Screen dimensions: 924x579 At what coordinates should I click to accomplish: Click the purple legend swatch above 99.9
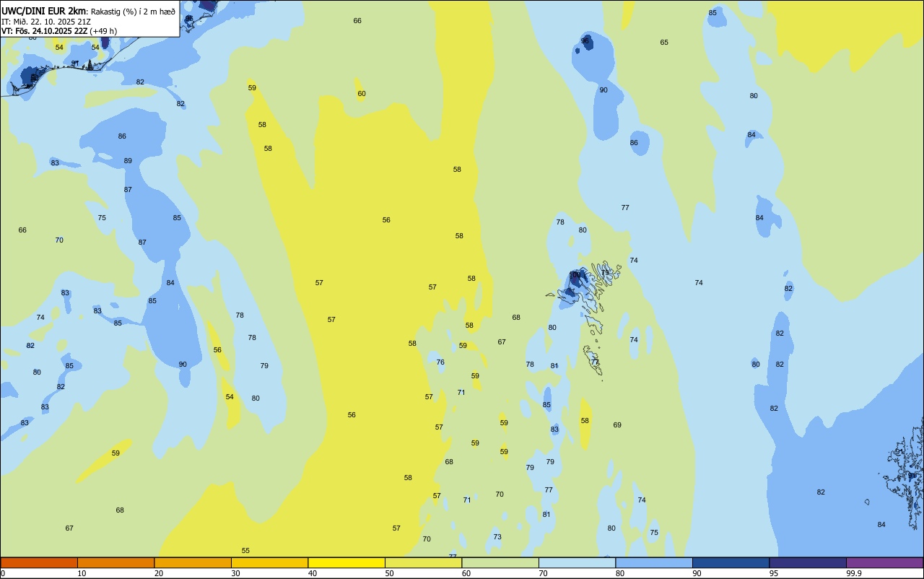click(x=885, y=562)
